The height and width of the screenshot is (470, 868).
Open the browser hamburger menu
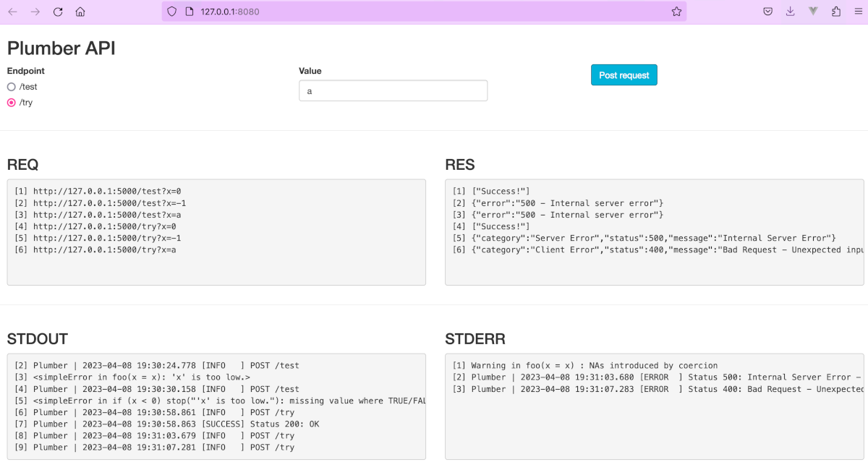(858, 12)
